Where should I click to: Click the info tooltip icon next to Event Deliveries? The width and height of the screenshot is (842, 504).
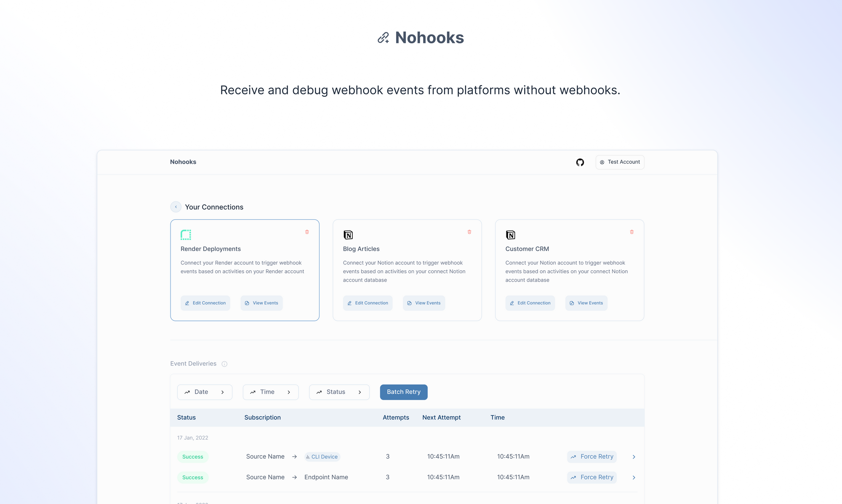pos(224,364)
